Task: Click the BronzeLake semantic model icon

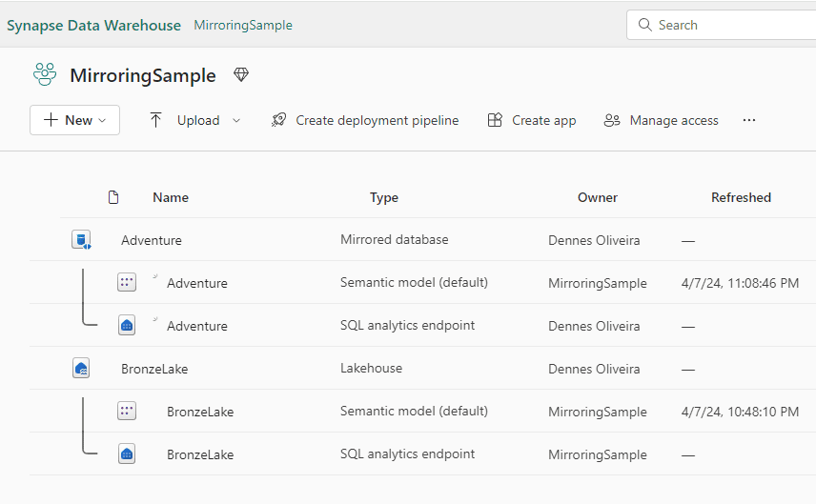Action: point(127,411)
